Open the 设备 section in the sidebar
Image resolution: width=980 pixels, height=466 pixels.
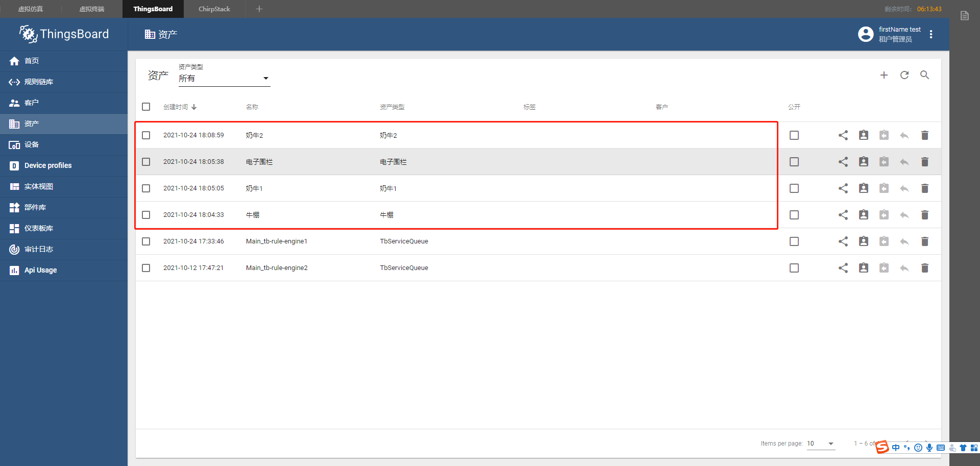pyautogui.click(x=31, y=144)
